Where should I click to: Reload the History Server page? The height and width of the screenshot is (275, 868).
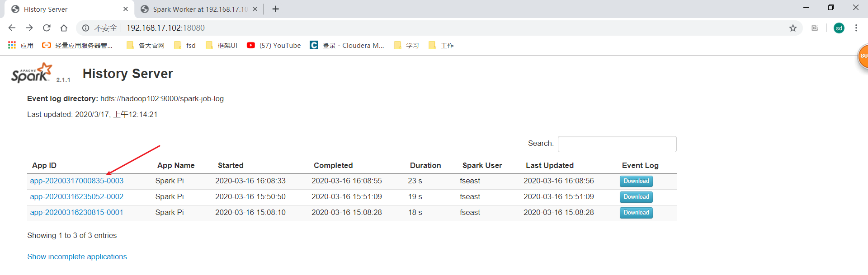47,28
